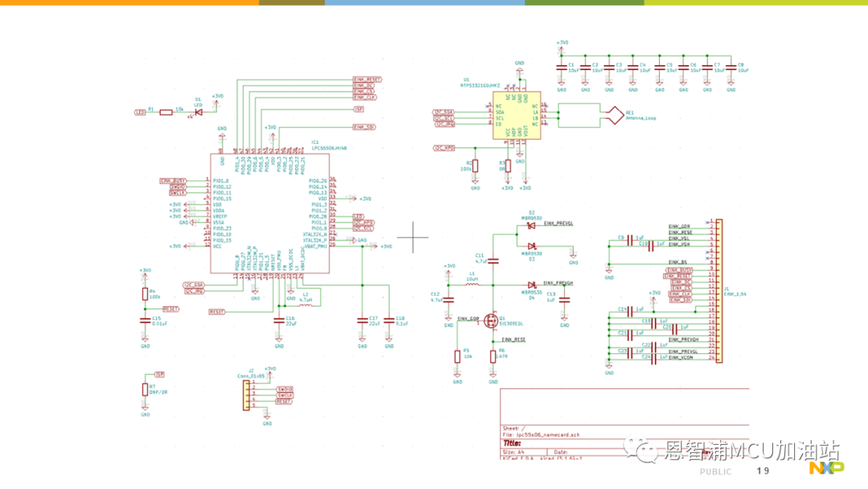Click the large crosshair cursor in schematic center
This screenshot has height=489, width=868.
tap(412, 237)
